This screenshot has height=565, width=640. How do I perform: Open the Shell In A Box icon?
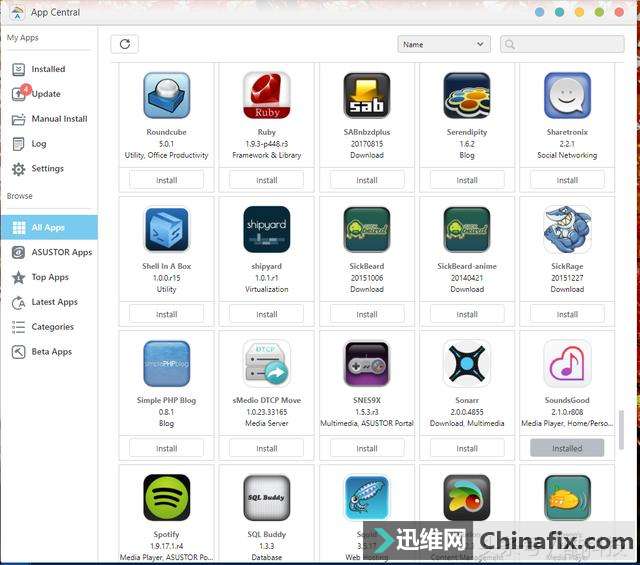point(166,230)
